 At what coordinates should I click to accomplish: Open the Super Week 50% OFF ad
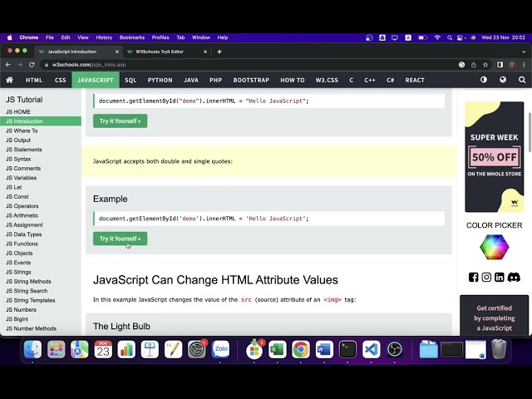[495, 157]
